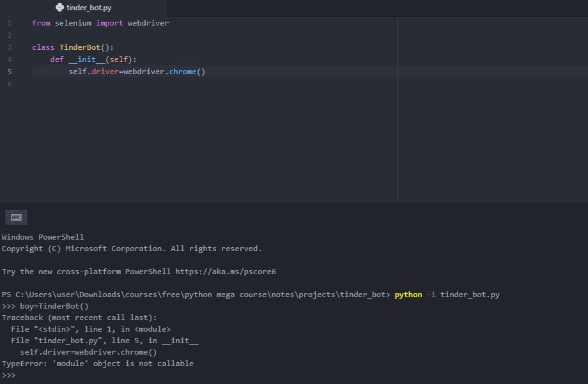Click the word webdriver in the import line

(x=148, y=23)
